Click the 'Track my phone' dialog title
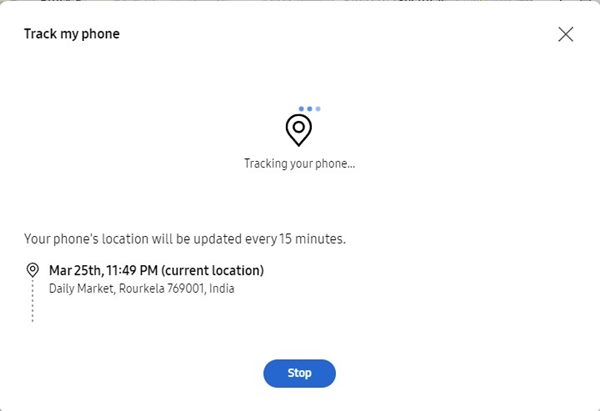 [x=72, y=34]
